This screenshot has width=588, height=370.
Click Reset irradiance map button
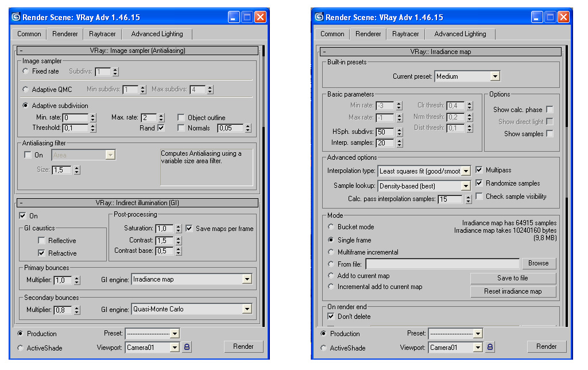[x=513, y=291]
